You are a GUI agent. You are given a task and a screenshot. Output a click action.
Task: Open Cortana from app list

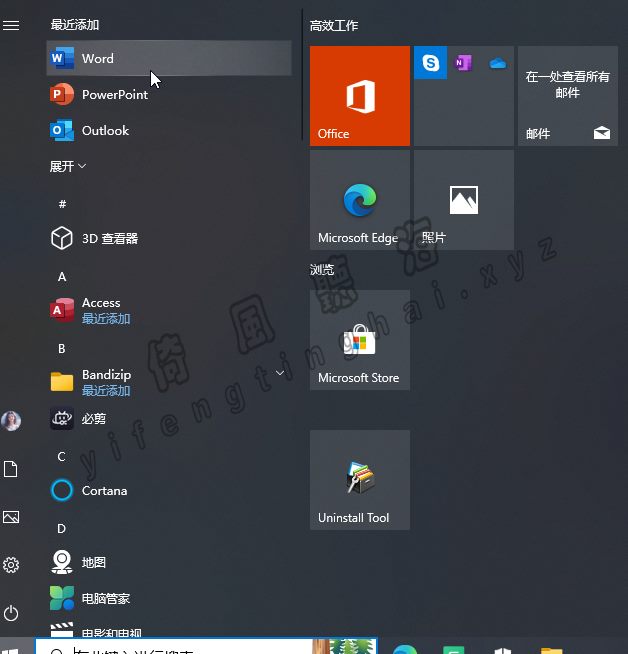168,490
